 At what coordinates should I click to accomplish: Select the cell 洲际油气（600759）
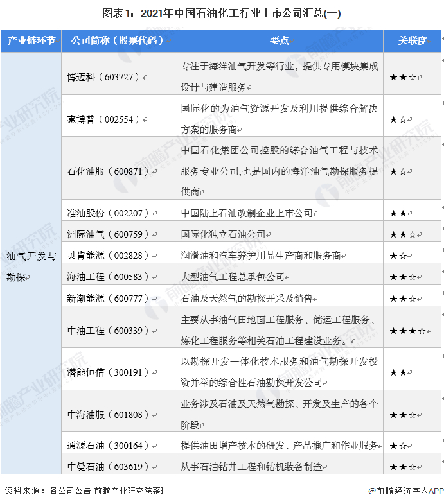click(x=118, y=231)
